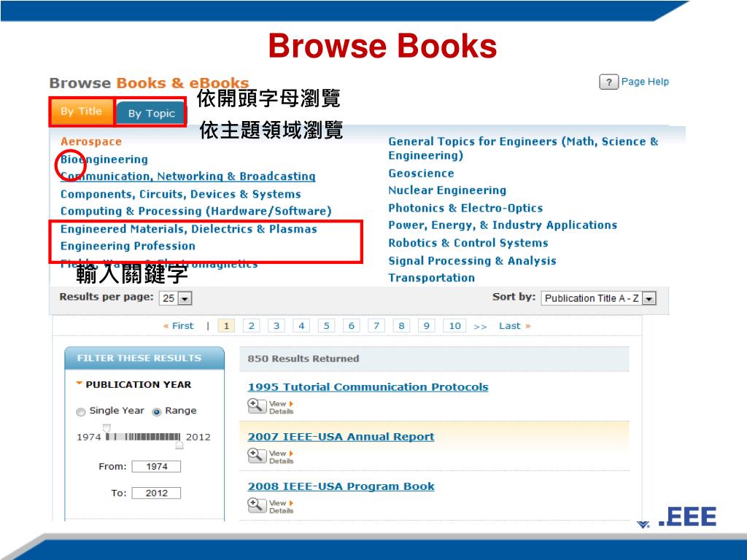Screen dimensions: 747x560
Task: Click the >> next pages link
Action: tap(480, 327)
